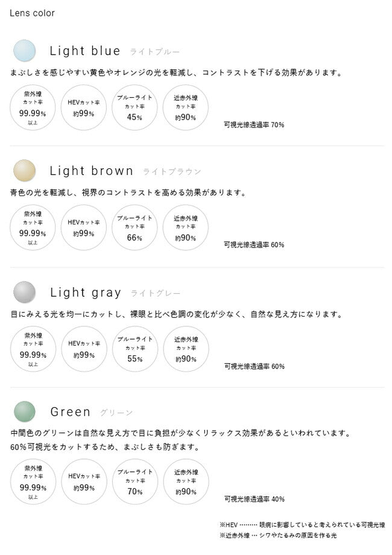
Task: Click the "Green" heading text
Action: click(x=71, y=412)
